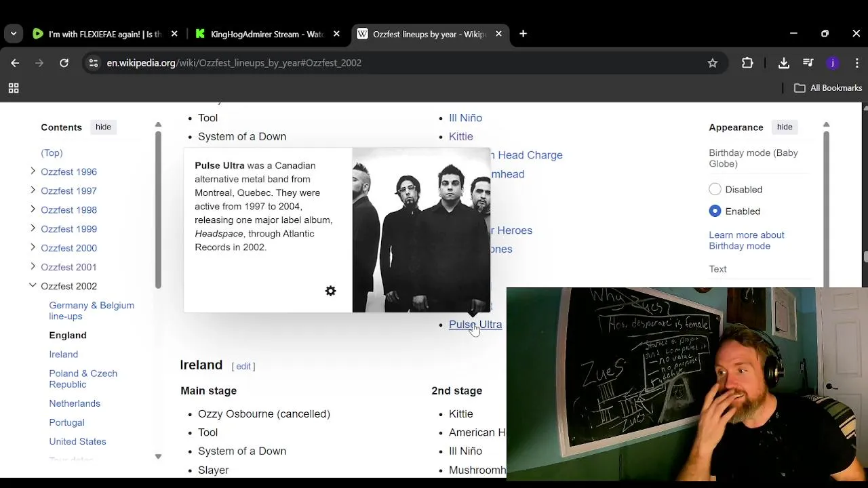Open Ireland in the contents list

pos(64,354)
